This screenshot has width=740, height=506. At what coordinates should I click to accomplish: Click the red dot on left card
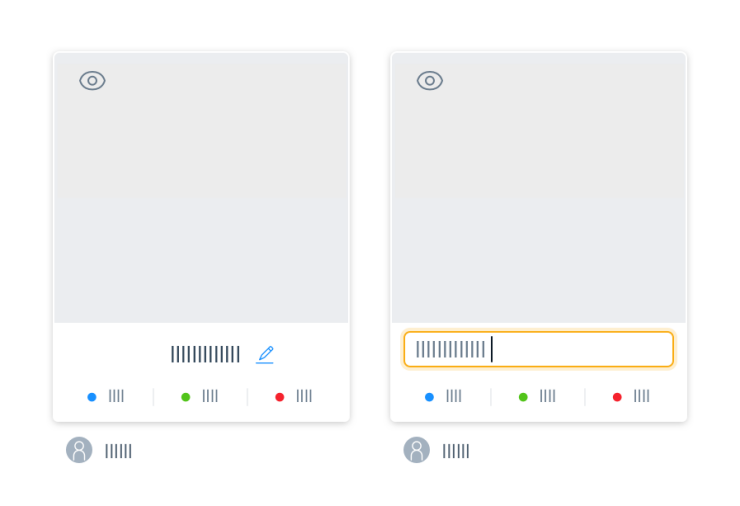coord(280,397)
